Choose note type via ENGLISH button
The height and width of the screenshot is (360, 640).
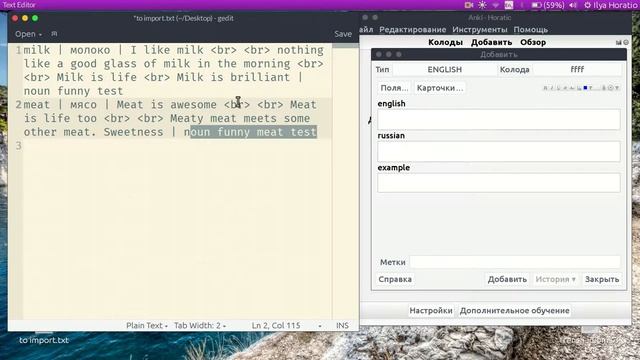pos(444,69)
